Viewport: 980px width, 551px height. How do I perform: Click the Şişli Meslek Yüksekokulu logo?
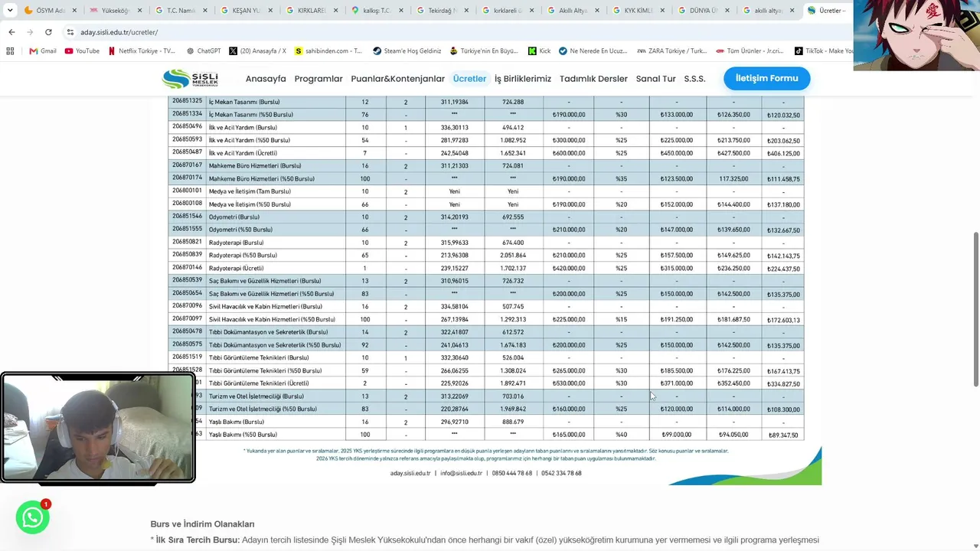190,78
